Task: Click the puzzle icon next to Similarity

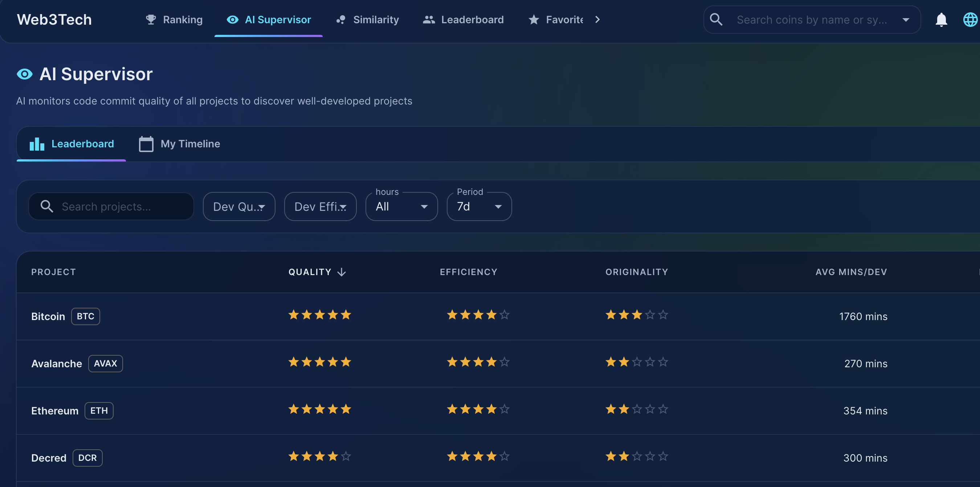Action: 340,19
